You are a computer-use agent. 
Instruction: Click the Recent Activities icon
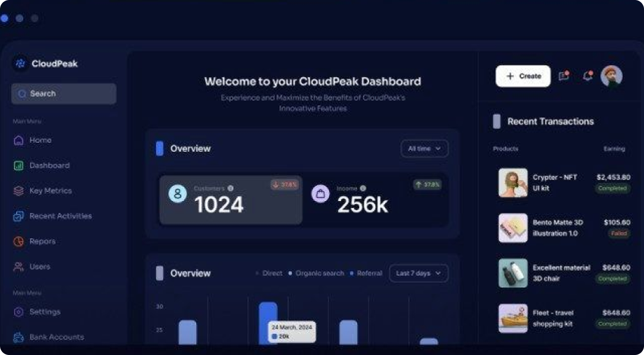point(18,216)
